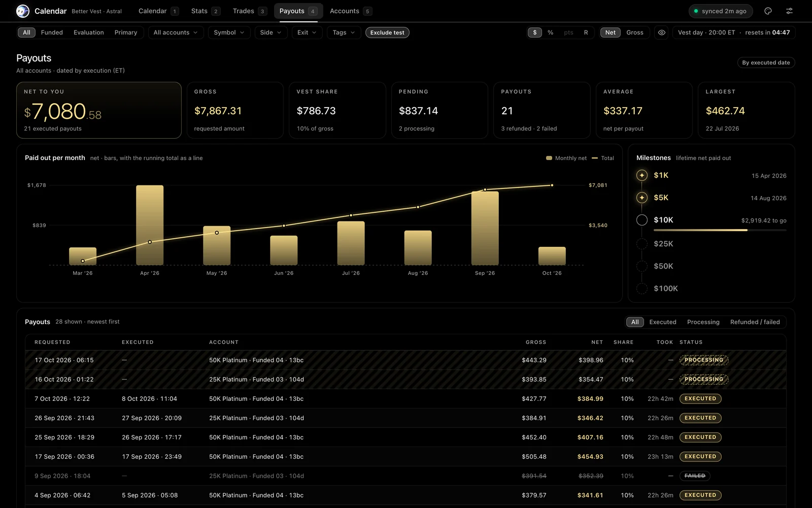Image resolution: width=812 pixels, height=508 pixels.
Task: Open the Side filter dropdown
Action: pyautogui.click(x=271, y=33)
